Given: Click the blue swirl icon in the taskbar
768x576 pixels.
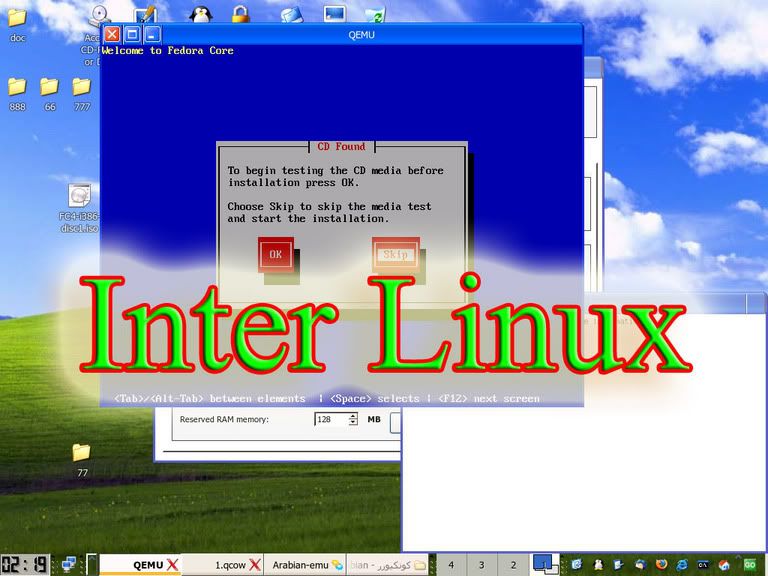Looking at the screenshot, I should click(576, 565).
